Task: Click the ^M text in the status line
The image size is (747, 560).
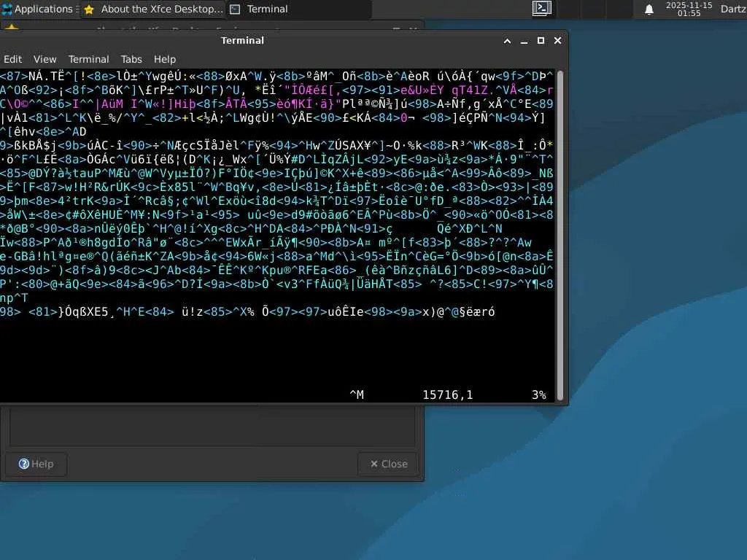Action: click(x=357, y=394)
